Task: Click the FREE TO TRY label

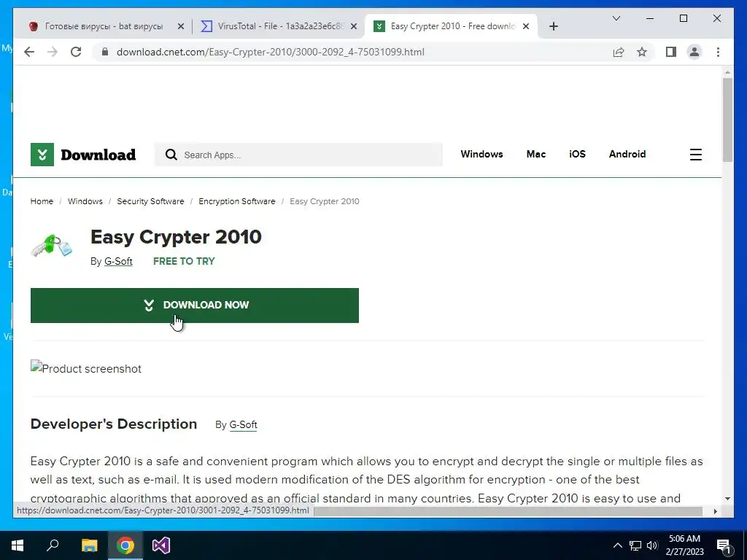Action: coord(184,261)
